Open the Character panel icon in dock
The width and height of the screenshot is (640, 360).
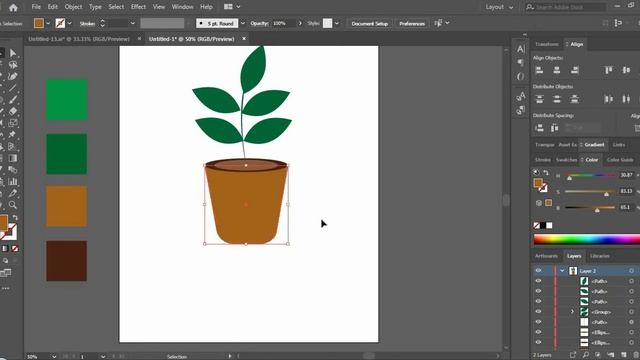(520, 49)
